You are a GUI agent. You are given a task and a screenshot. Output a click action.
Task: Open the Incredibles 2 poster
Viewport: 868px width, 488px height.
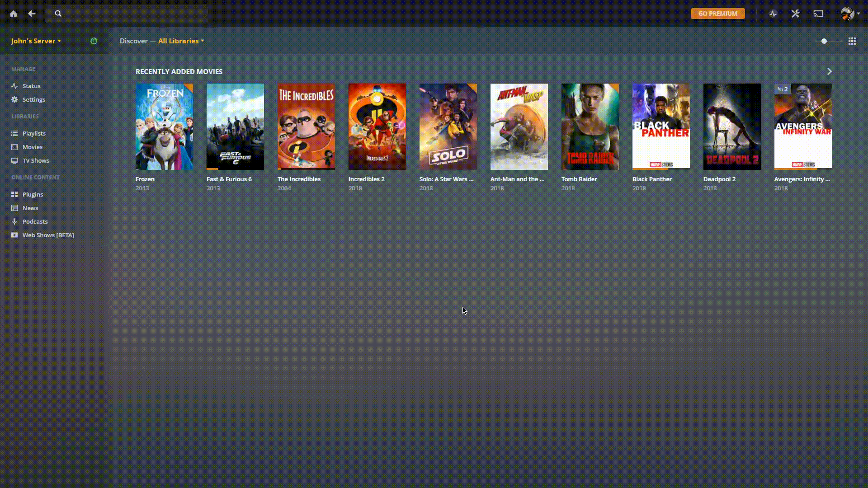click(x=377, y=127)
